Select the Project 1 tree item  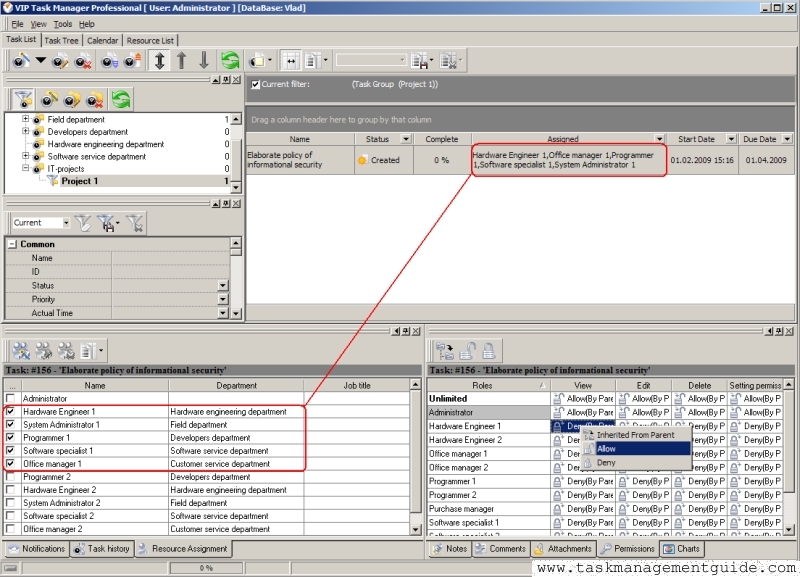click(x=79, y=181)
